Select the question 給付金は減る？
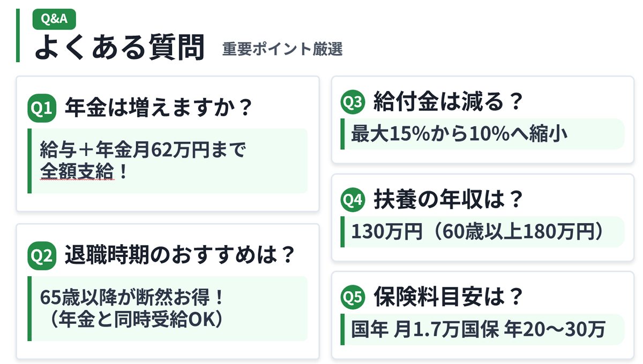The height and width of the screenshot is (364, 643). click(448, 102)
